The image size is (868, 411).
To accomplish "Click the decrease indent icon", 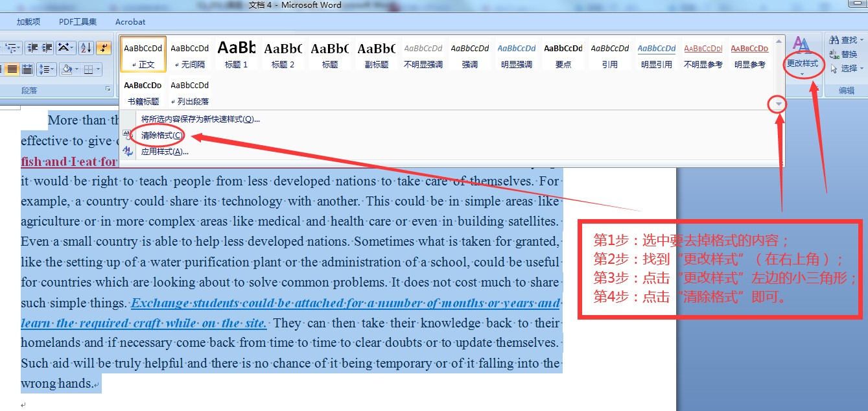I will pyautogui.click(x=32, y=48).
